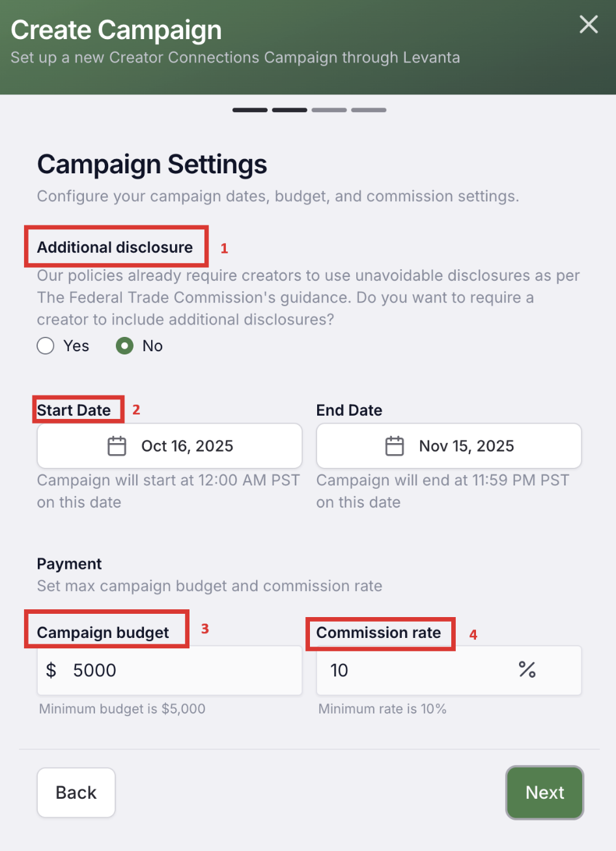Viewport: 616px width, 851px height.
Task: Click the calendar icon in Start Date field
Action: tap(117, 446)
